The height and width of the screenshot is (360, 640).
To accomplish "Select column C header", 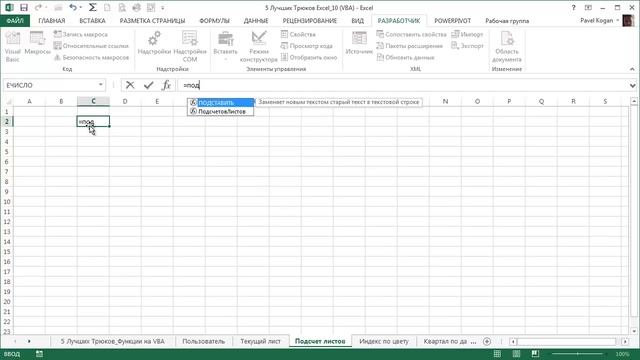I will pos(93,101).
